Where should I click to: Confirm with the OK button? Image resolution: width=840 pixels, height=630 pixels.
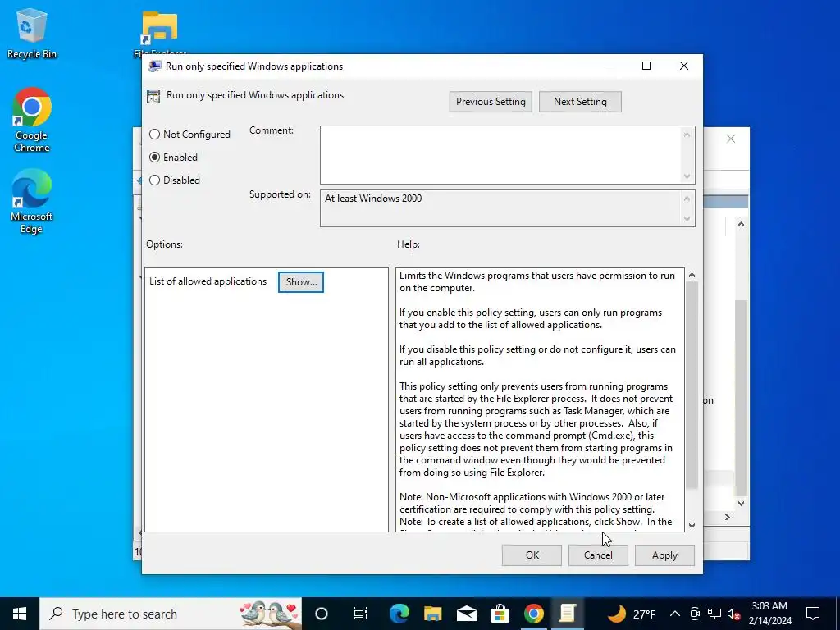(x=532, y=555)
